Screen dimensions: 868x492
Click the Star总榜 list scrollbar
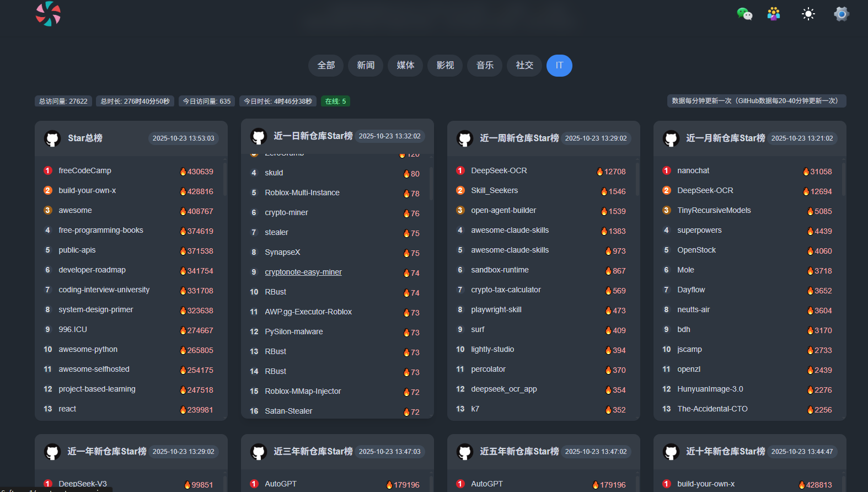tap(224, 179)
